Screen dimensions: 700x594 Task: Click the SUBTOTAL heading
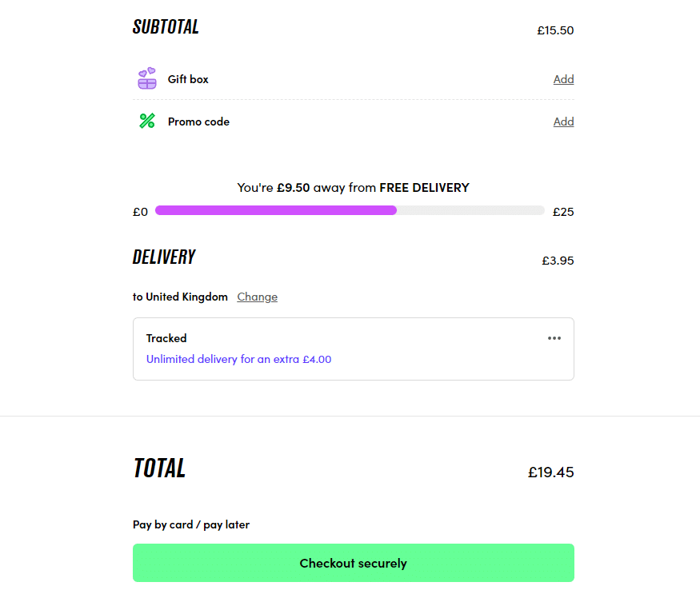[166, 26]
